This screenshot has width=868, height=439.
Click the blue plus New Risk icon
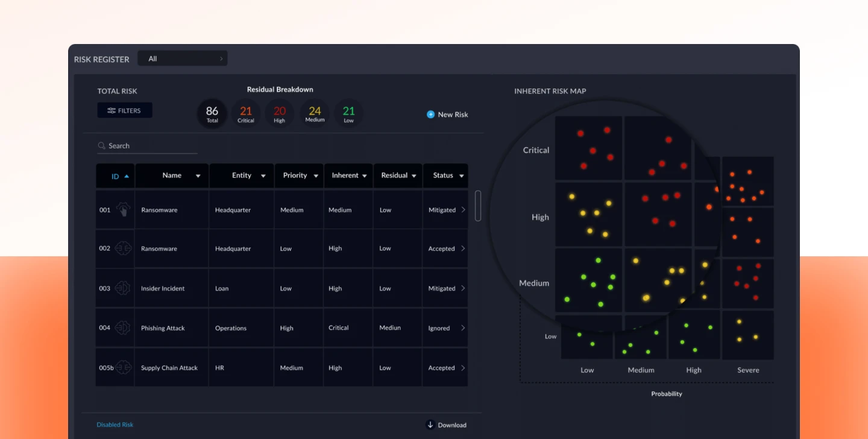430,115
